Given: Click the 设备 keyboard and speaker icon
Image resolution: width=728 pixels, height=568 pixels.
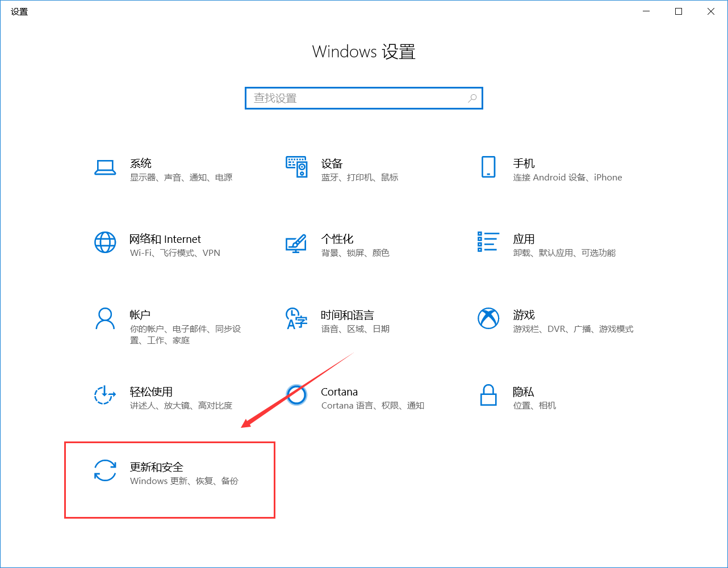Looking at the screenshot, I should (x=296, y=167).
